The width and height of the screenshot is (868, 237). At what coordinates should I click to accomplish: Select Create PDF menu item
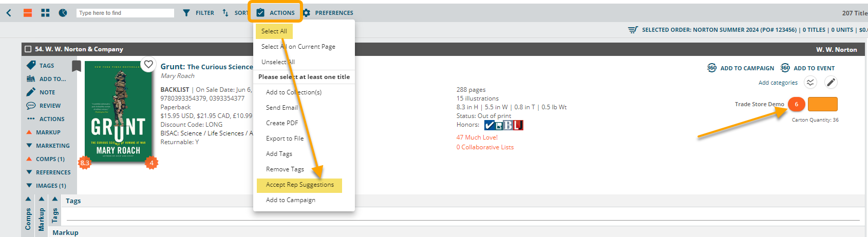[x=282, y=123]
